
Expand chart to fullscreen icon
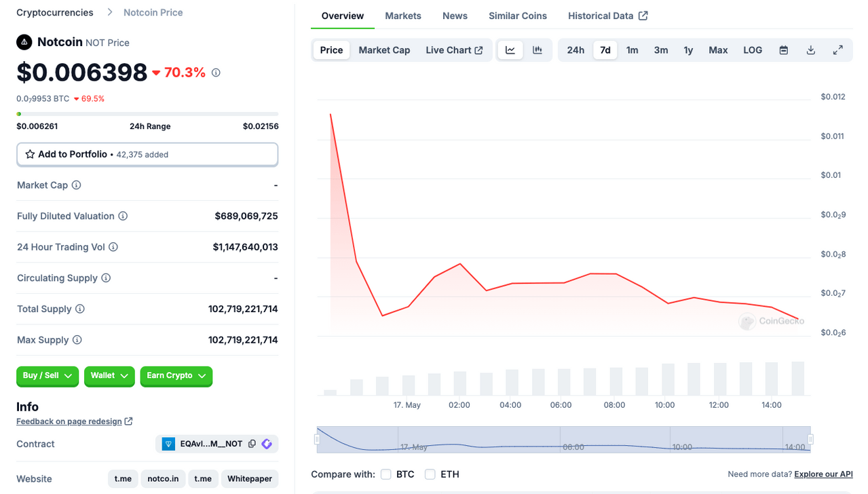[x=837, y=50]
